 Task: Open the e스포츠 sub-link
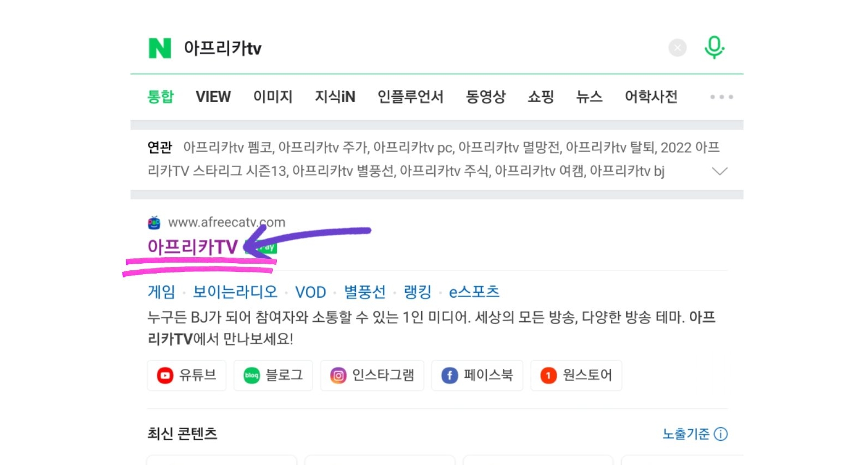pyautogui.click(x=474, y=292)
